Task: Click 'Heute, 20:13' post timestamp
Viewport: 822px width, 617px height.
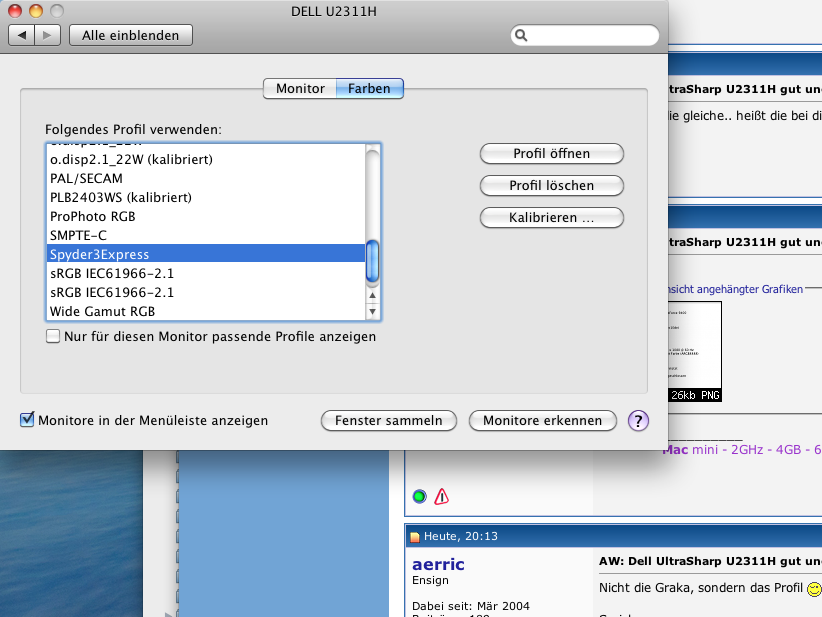Action: (x=461, y=536)
